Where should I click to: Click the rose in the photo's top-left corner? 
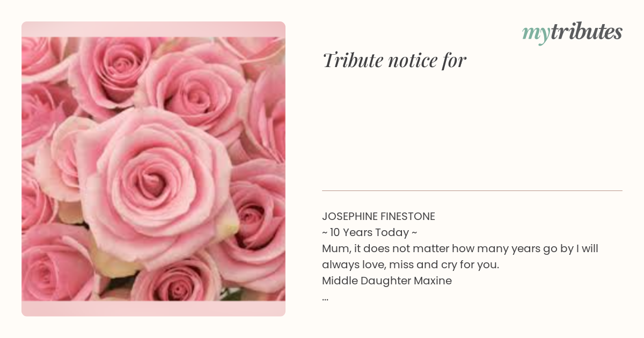(x=40, y=56)
